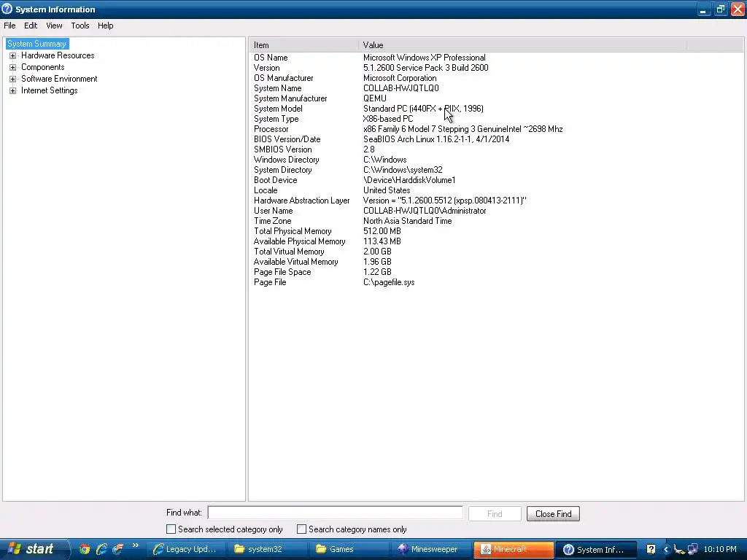Click the value 2.00 GB
This screenshot has height=560, width=747.
click(x=377, y=252)
